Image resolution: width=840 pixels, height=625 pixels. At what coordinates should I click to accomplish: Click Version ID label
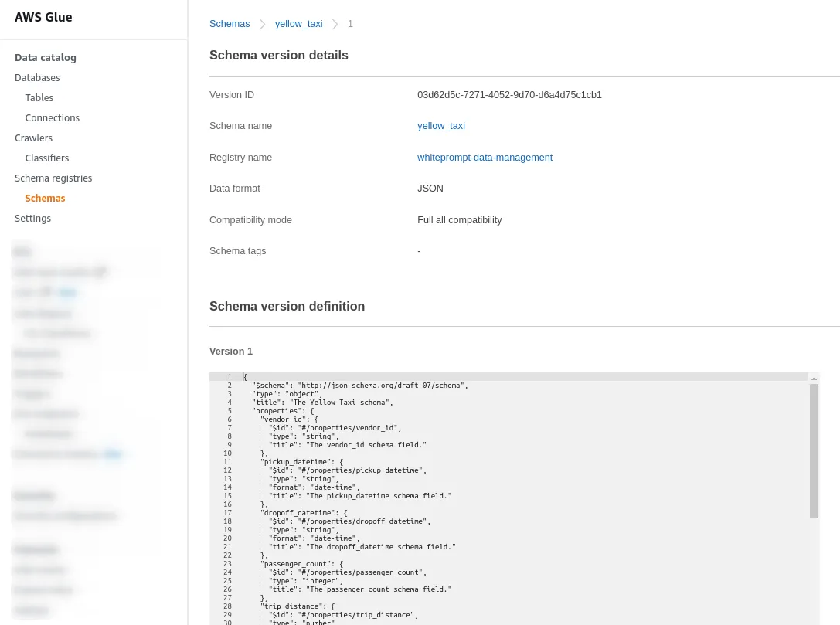click(x=231, y=95)
